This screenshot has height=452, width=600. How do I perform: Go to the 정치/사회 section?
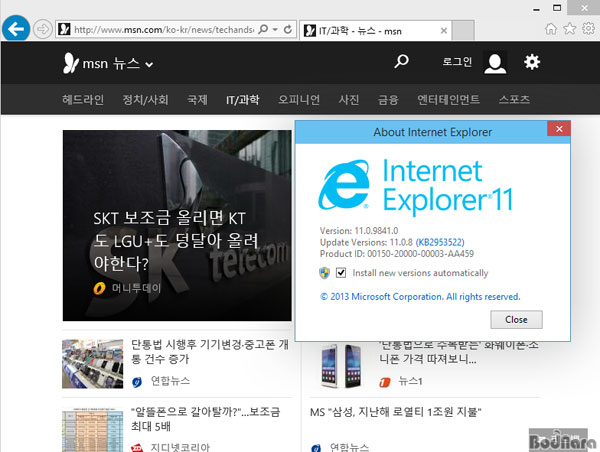point(145,100)
